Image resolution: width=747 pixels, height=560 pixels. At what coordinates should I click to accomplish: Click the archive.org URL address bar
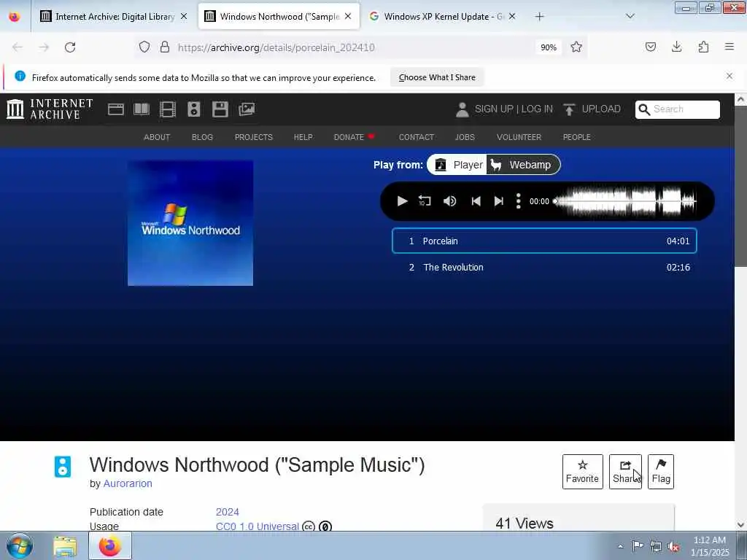[x=352, y=47]
